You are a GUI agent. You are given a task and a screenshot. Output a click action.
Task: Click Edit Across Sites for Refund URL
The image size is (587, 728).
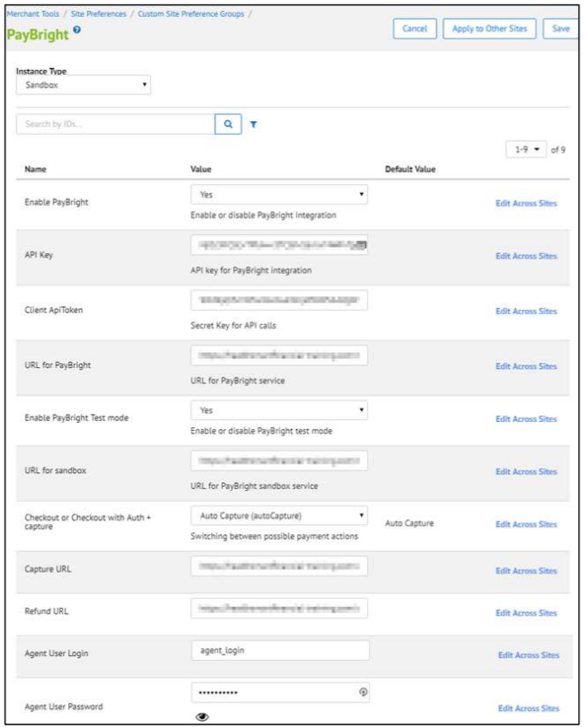(526, 613)
